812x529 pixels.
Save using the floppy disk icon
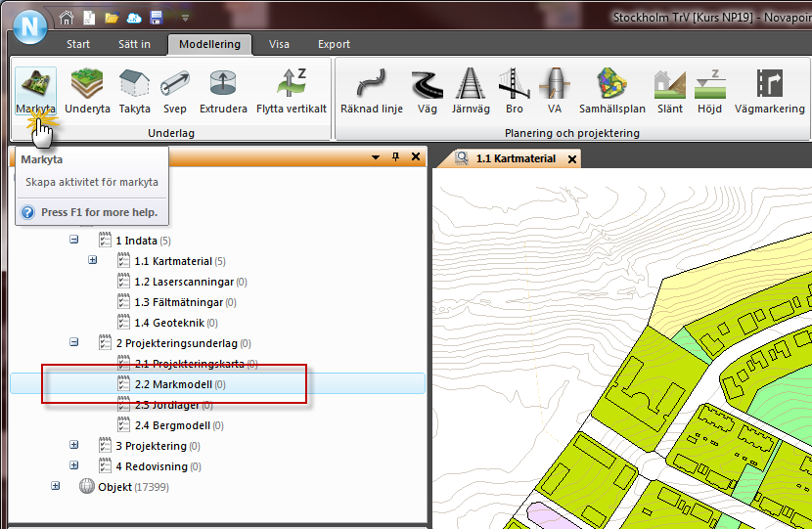tap(157, 19)
